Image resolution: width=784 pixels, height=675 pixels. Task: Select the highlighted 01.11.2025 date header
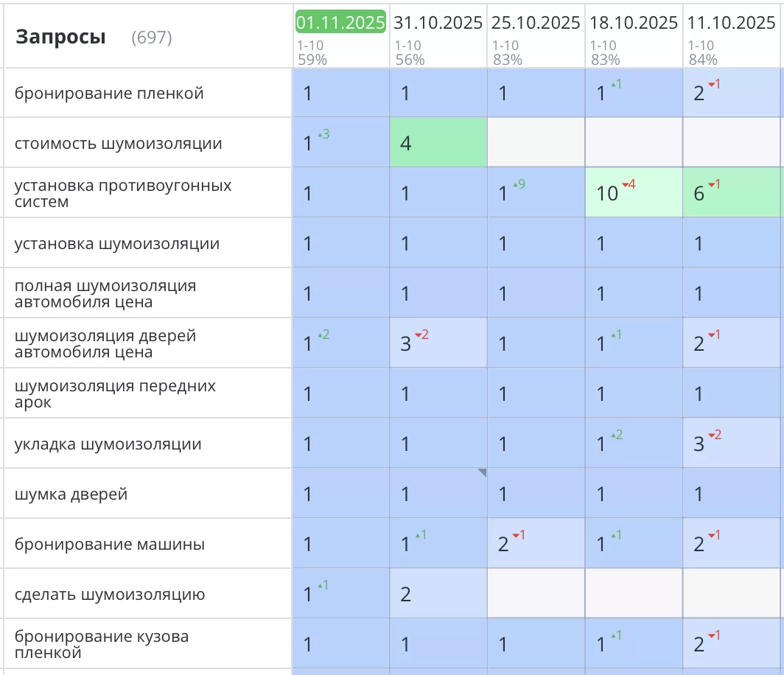point(340,22)
